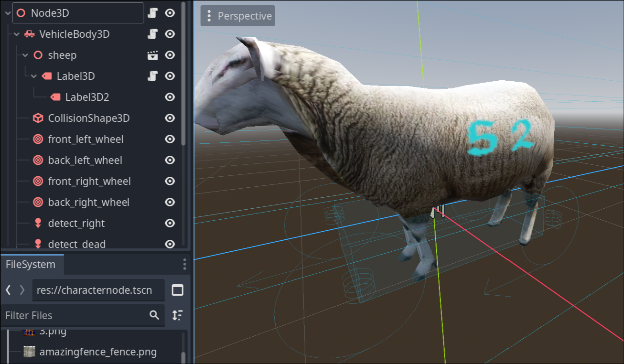Viewport: 624px width, 364px height.
Task: Open the file sort options button
Action: (x=177, y=315)
